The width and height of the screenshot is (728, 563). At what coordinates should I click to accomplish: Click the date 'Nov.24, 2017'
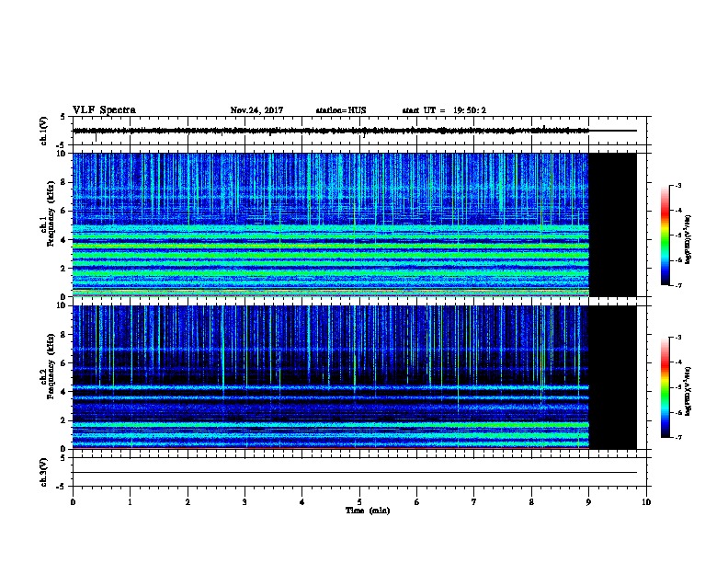[x=256, y=110]
